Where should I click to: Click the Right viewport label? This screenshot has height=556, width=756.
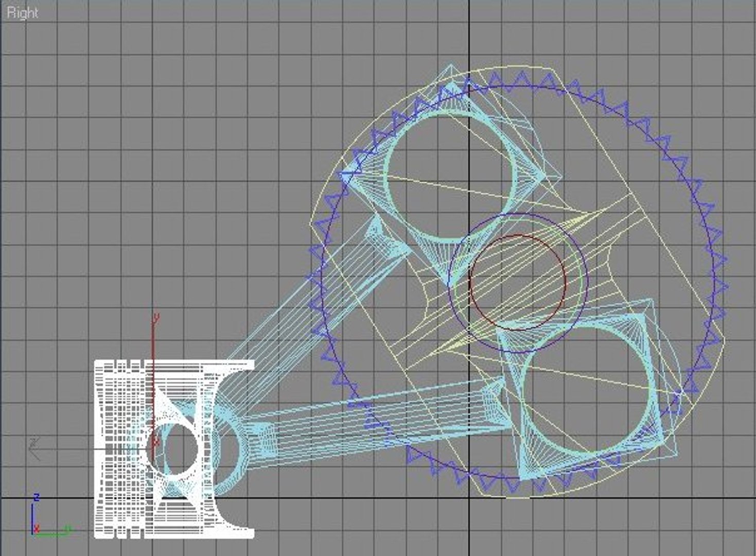[22, 13]
